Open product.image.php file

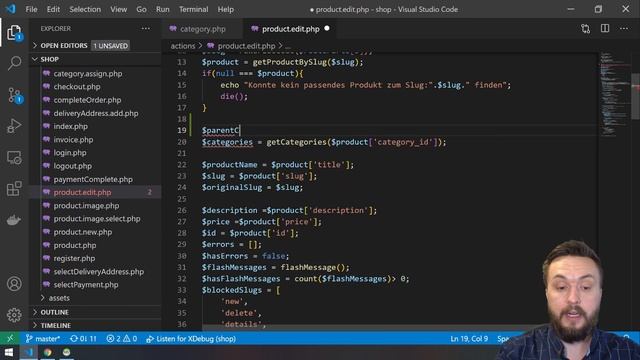pos(87,205)
